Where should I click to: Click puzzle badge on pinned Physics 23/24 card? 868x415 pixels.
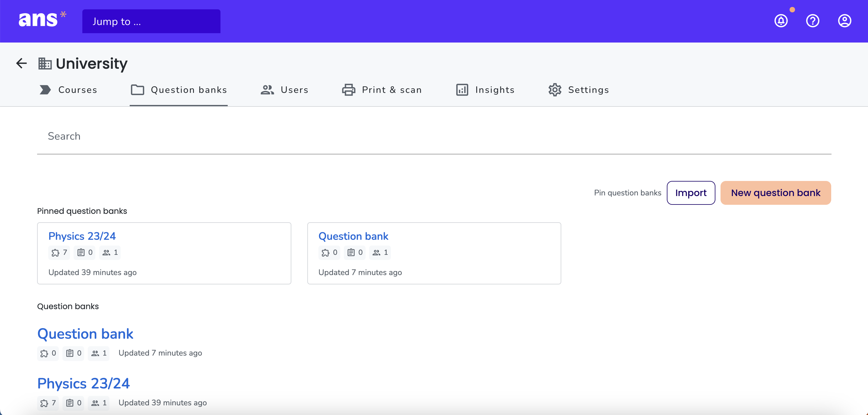(x=59, y=253)
